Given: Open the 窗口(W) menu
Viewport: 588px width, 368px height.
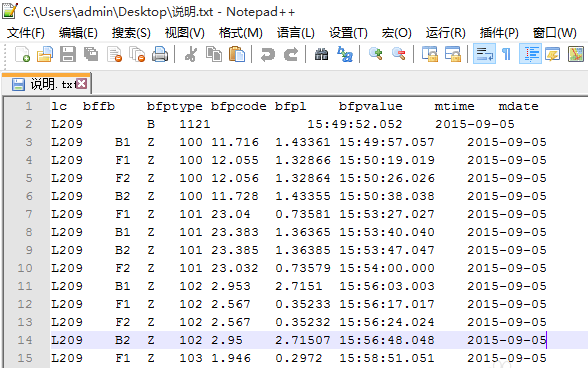Looking at the screenshot, I should point(554,33).
